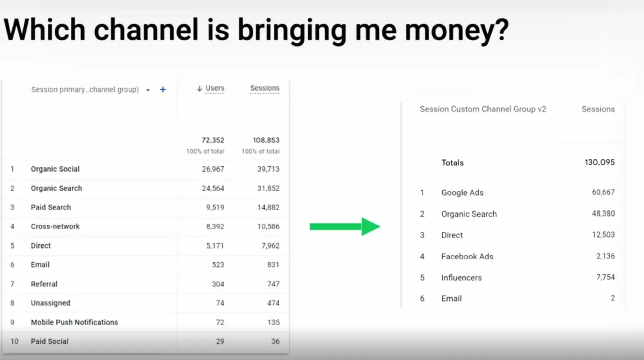The height and width of the screenshot is (360, 644).
Task: Click the Session Custom Channel Group v2 header
Action: tap(482, 109)
